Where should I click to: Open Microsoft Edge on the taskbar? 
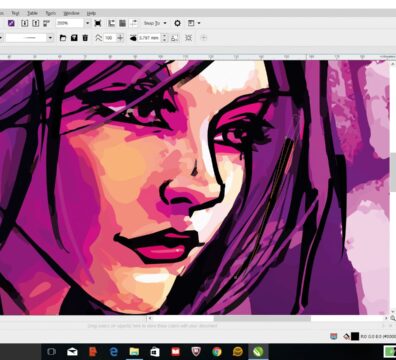click(113, 352)
